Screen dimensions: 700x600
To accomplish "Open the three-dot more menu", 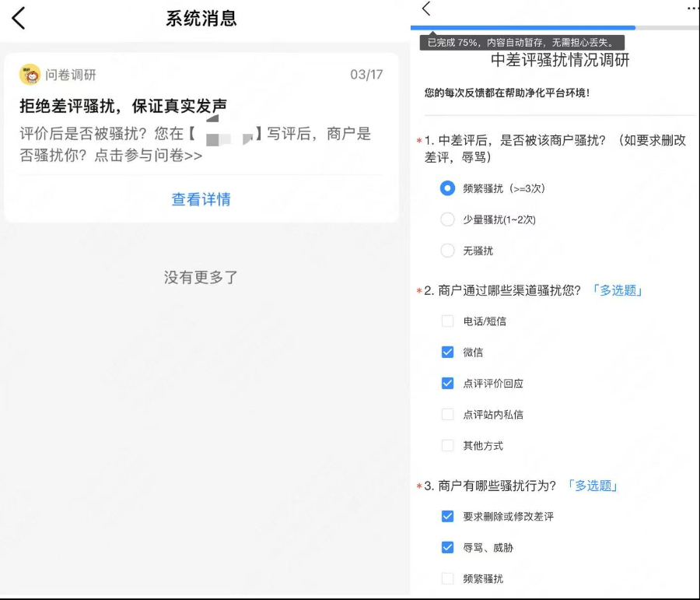I will coord(692,9).
